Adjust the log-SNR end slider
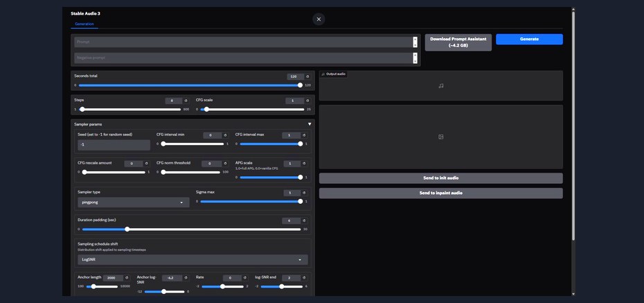This screenshot has height=303, width=644. point(282,286)
